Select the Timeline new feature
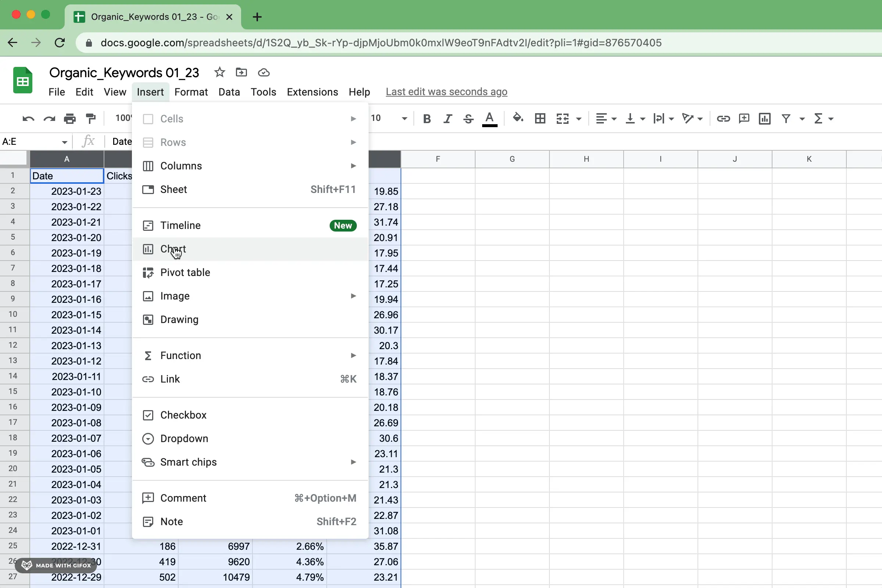 click(x=180, y=225)
